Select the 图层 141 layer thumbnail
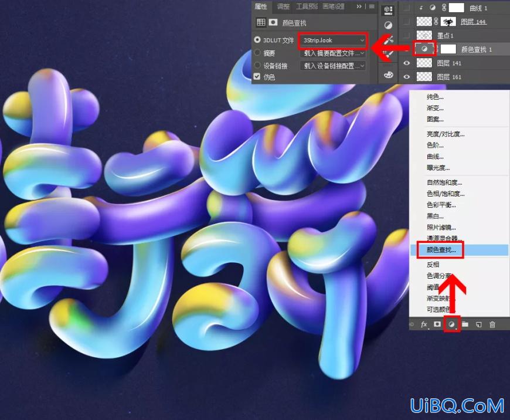Image resolution: width=510 pixels, height=420 pixels. (424, 63)
